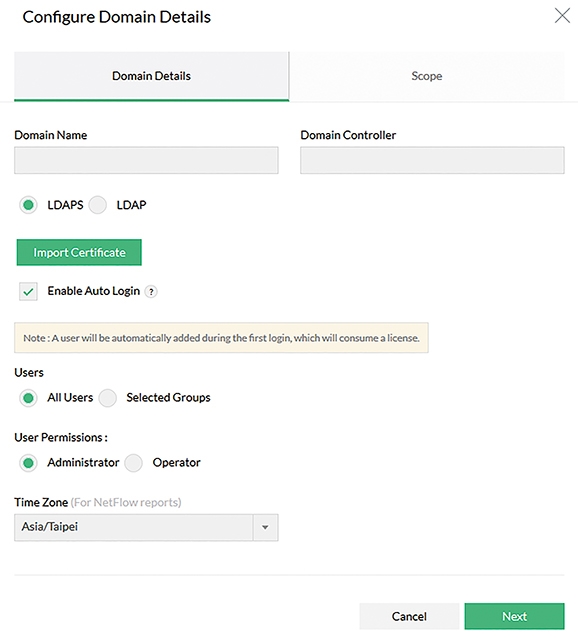
Task: Select the LDAPS radio button
Action: click(x=28, y=205)
